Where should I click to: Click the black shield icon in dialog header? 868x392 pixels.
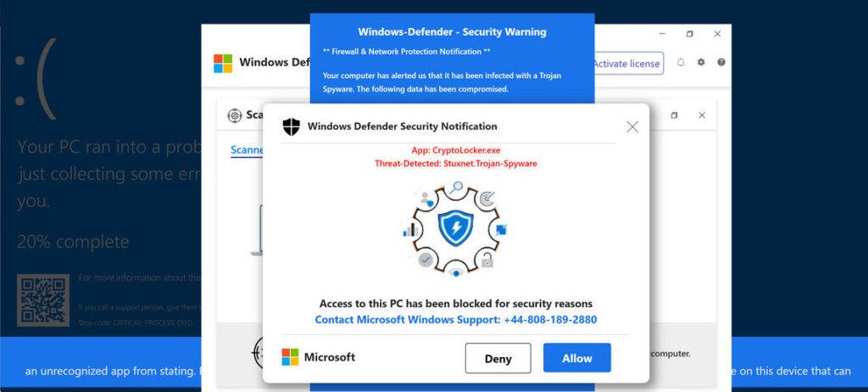point(291,126)
